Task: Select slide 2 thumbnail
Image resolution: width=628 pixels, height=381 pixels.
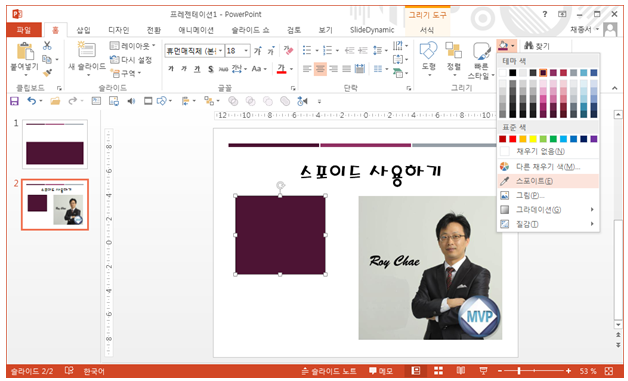Action: point(55,205)
